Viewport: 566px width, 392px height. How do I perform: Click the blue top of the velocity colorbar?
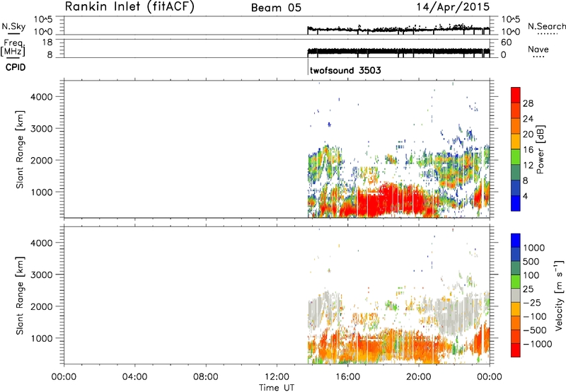pyautogui.click(x=516, y=241)
